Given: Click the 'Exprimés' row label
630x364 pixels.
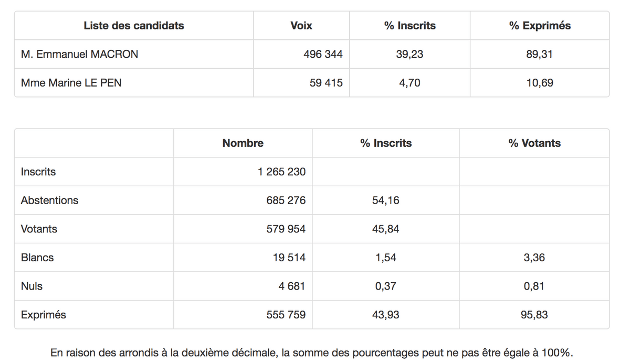Looking at the screenshot, I should tap(44, 315).
